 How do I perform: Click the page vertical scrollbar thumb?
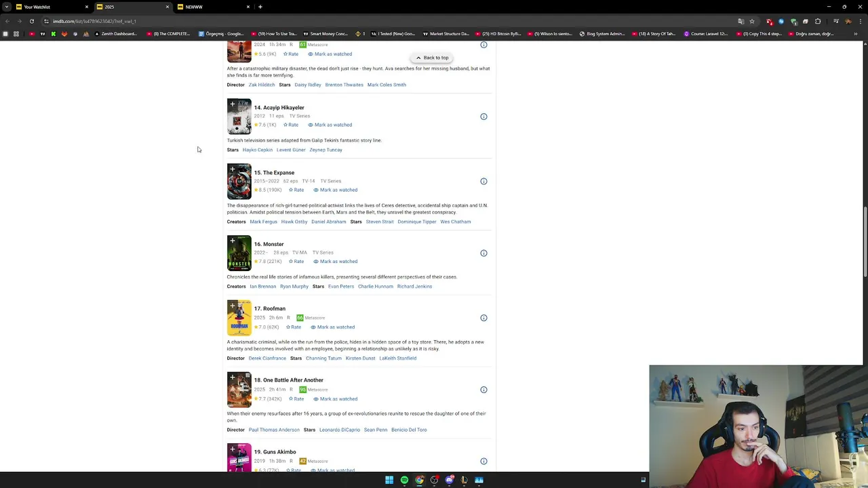click(x=865, y=241)
